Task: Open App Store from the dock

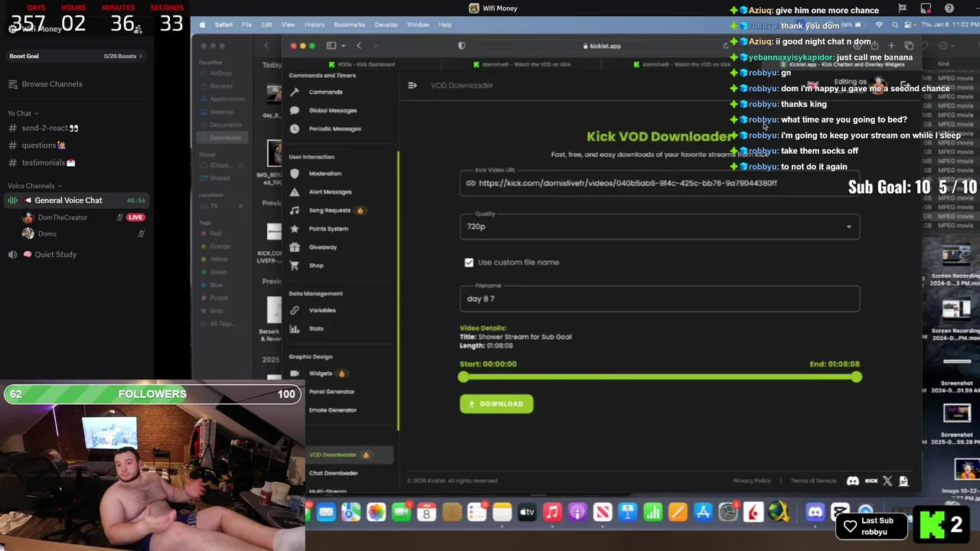Action: [x=703, y=512]
